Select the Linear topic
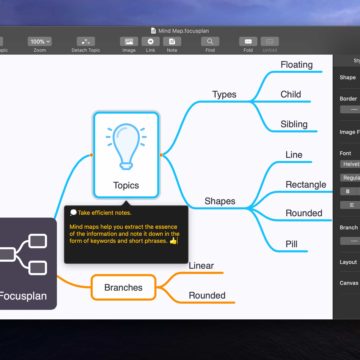 [201, 266]
